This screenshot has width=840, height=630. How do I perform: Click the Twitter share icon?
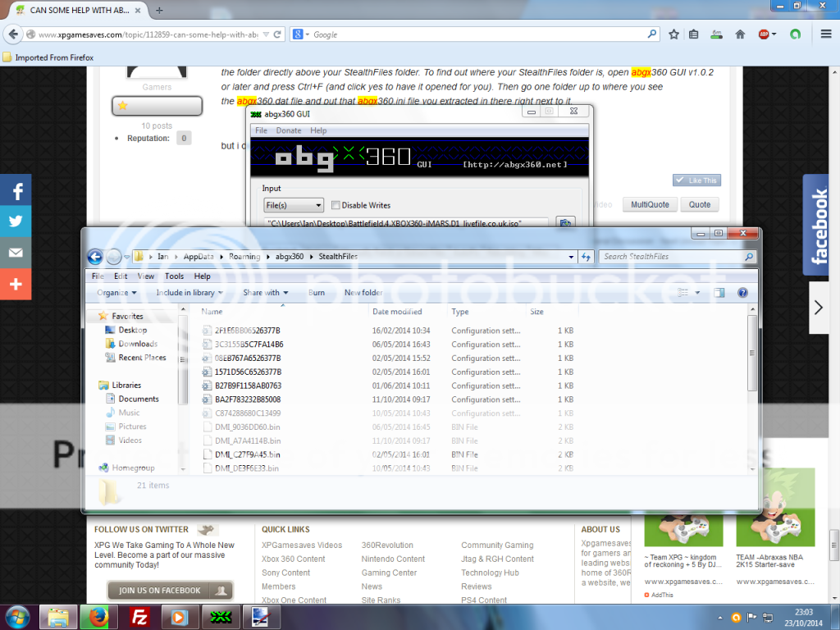pyautogui.click(x=16, y=221)
